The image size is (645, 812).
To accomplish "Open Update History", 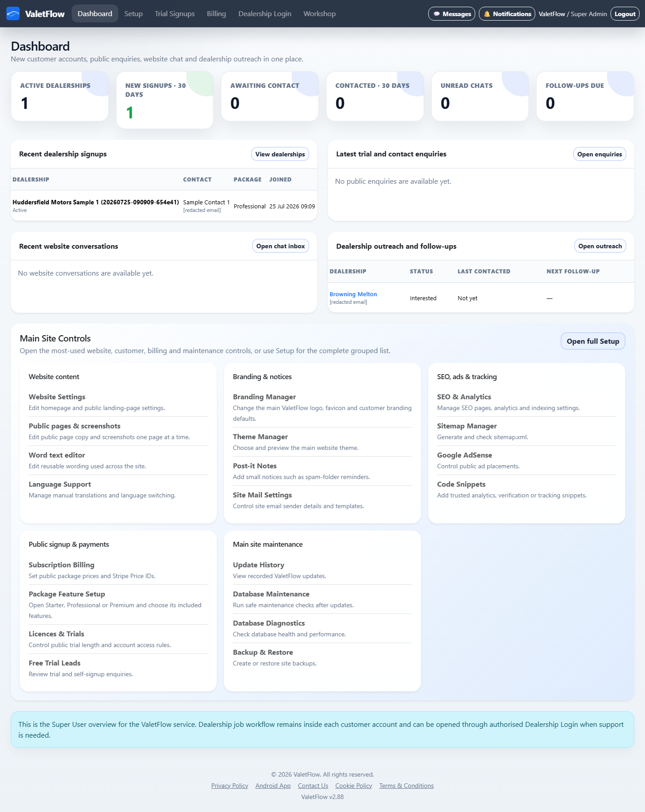I will (258, 565).
